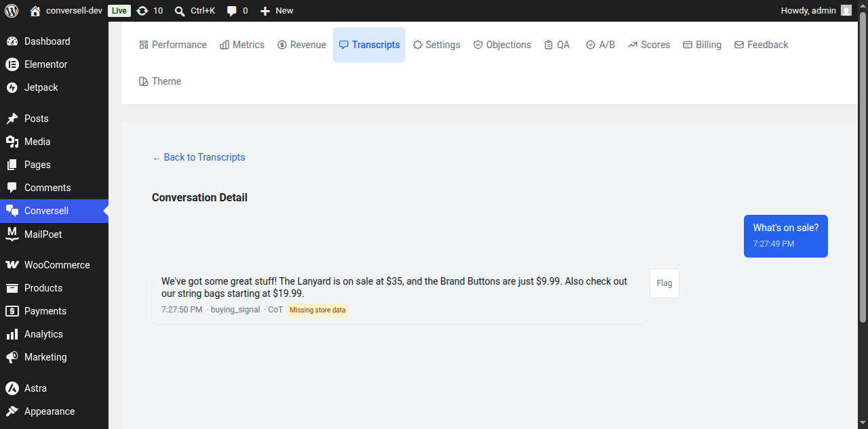Click the MailPoet M icon
The image size is (868, 429).
(x=12, y=234)
